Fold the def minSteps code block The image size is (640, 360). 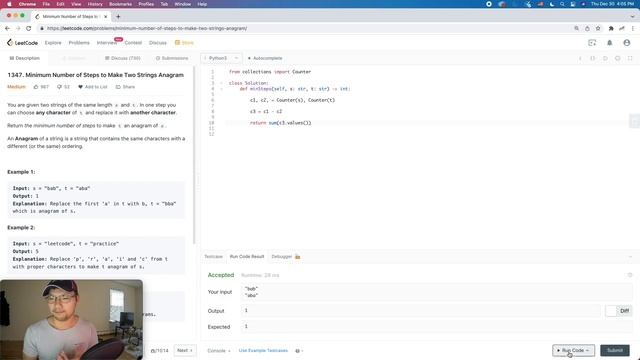(221, 89)
